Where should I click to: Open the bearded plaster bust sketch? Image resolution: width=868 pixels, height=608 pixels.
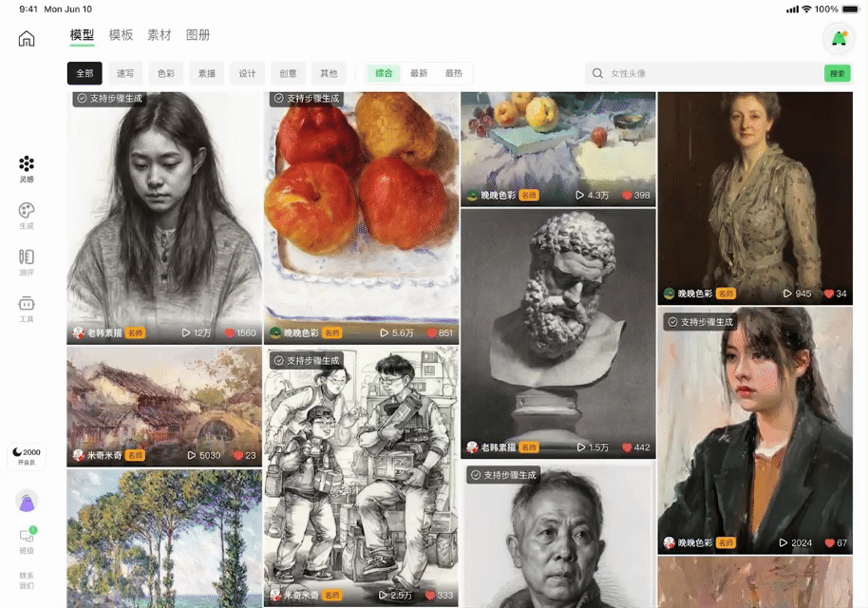click(x=558, y=333)
